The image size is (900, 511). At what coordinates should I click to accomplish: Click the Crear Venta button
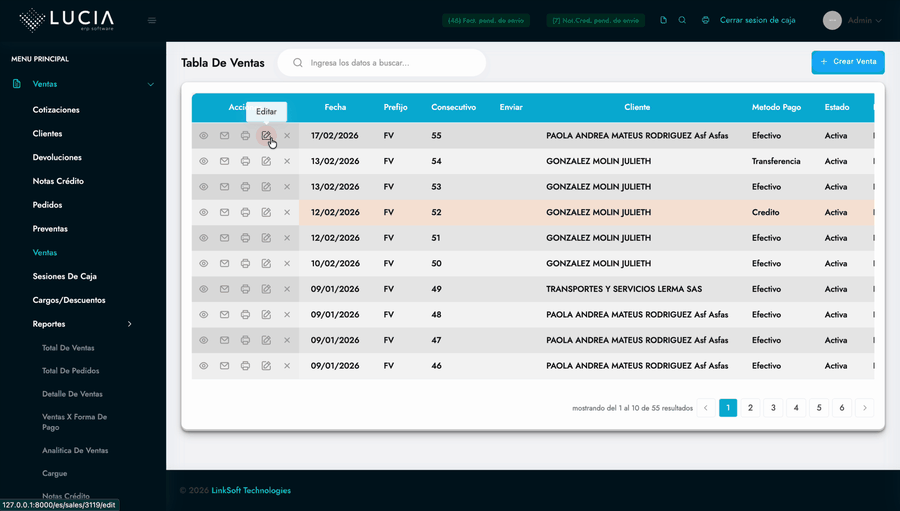[x=847, y=62]
